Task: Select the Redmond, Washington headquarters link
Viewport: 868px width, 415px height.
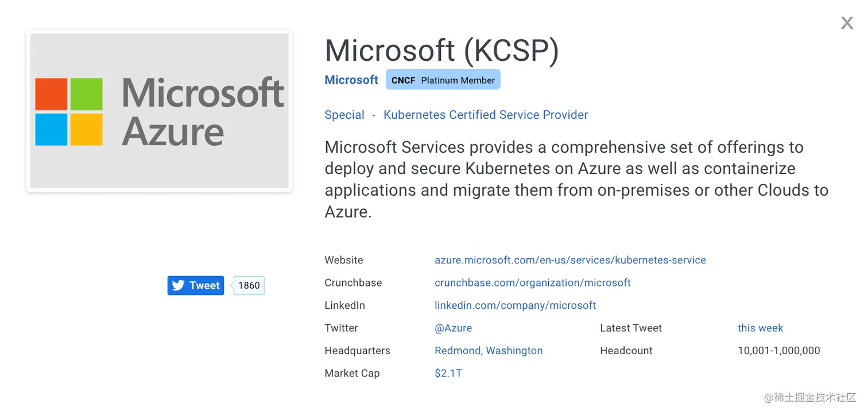Action: click(489, 351)
